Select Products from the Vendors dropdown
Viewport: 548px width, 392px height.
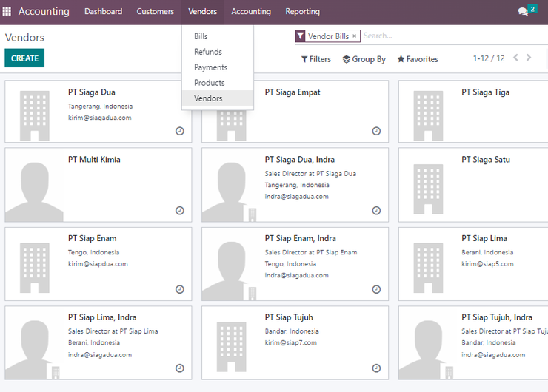[218, 83]
